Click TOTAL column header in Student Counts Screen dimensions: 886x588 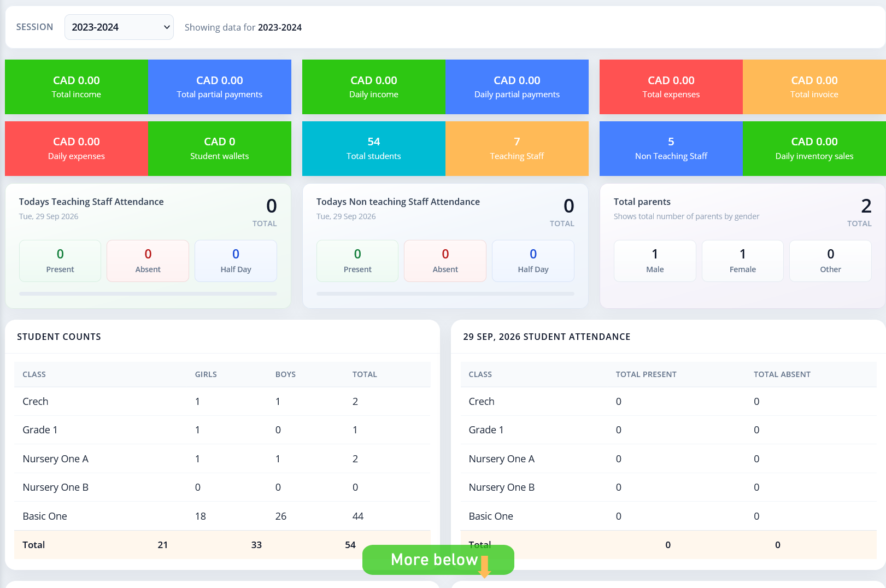click(365, 374)
